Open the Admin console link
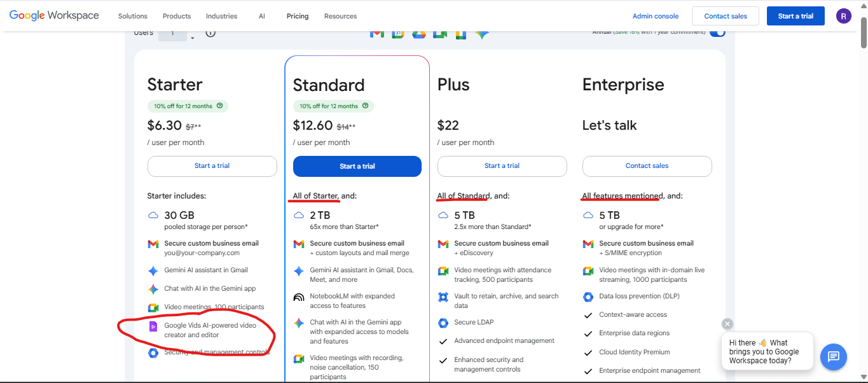 click(x=656, y=16)
